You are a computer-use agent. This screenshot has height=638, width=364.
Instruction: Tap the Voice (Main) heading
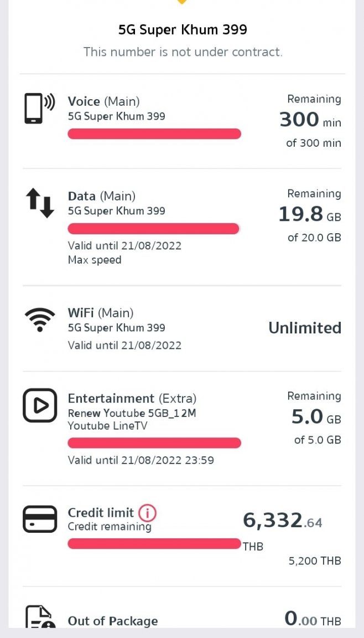tap(103, 101)
